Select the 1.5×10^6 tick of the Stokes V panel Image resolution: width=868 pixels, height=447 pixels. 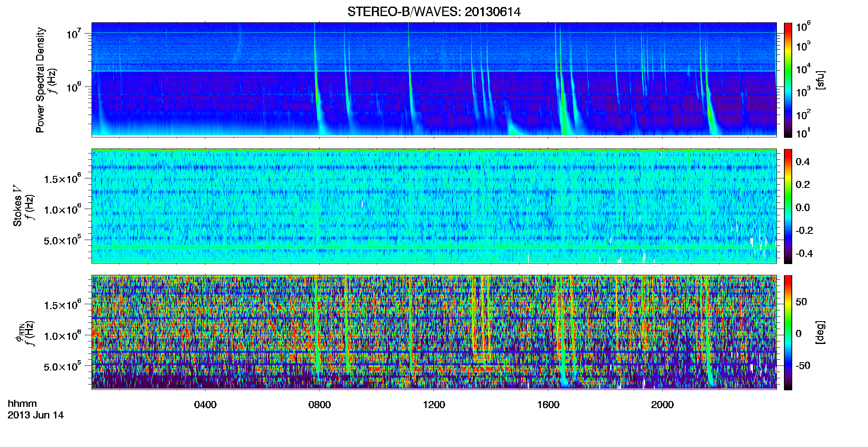(x=63, y=179)
